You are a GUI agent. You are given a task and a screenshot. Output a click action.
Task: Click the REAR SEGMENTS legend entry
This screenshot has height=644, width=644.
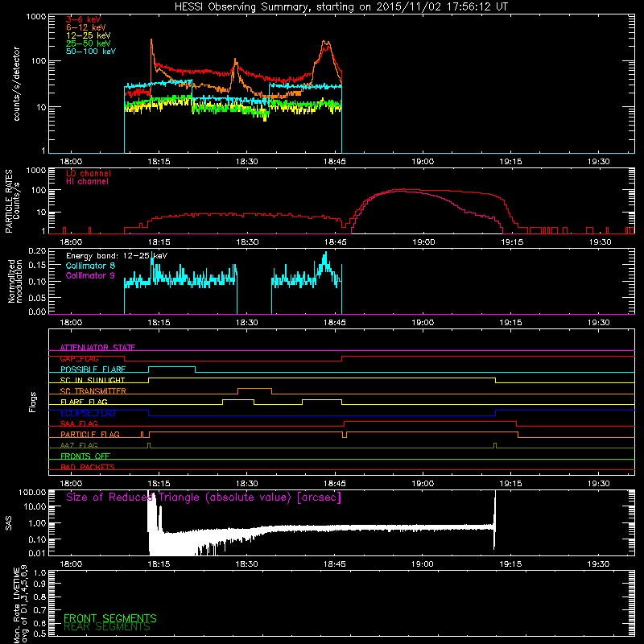click(x=107, y=627)
